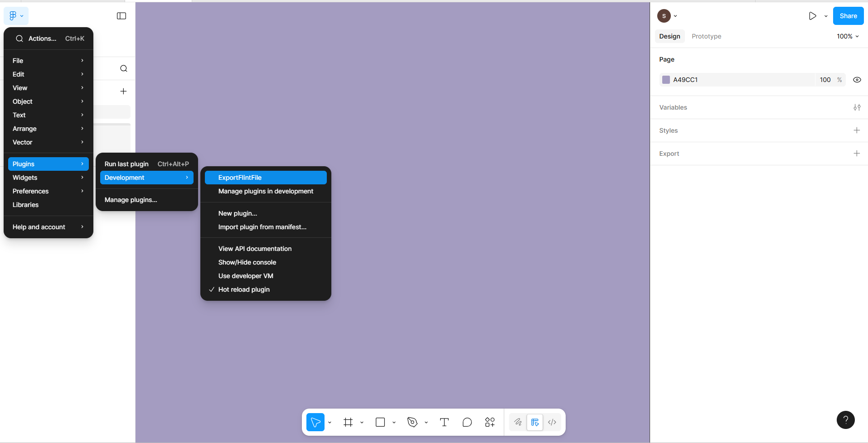Open Variables settings icon
The image size is (868, 443).
click(x=857, y=107)
